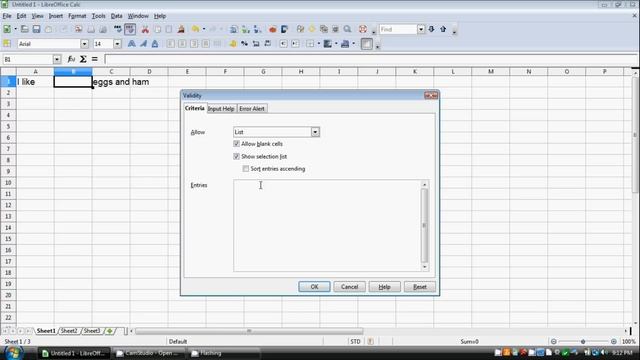640x360 pixels.
Task: Click the Cut scissors icon
Action: point(145,29)
